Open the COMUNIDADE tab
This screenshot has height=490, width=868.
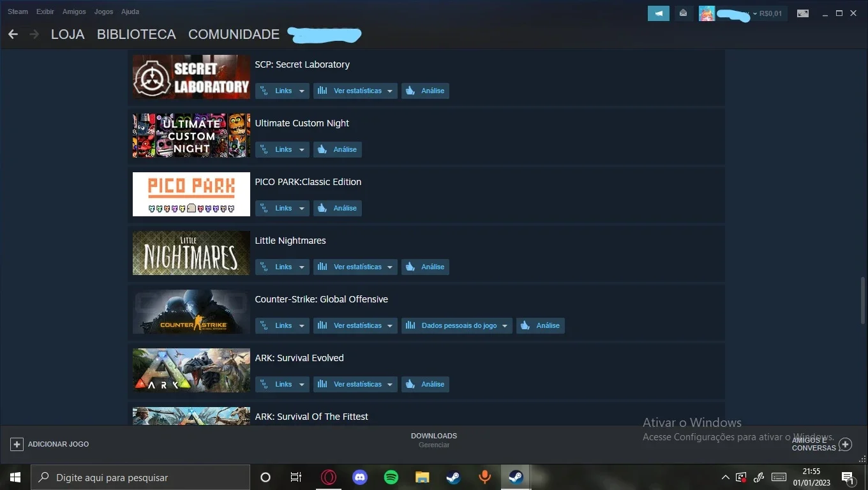click(x=234, y=34)
